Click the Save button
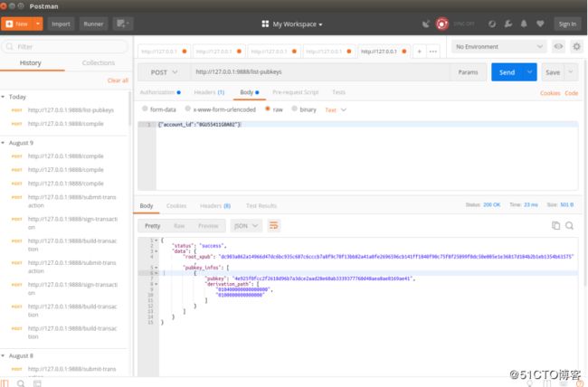This screenshot has height=387, width=588. [553, 72]
